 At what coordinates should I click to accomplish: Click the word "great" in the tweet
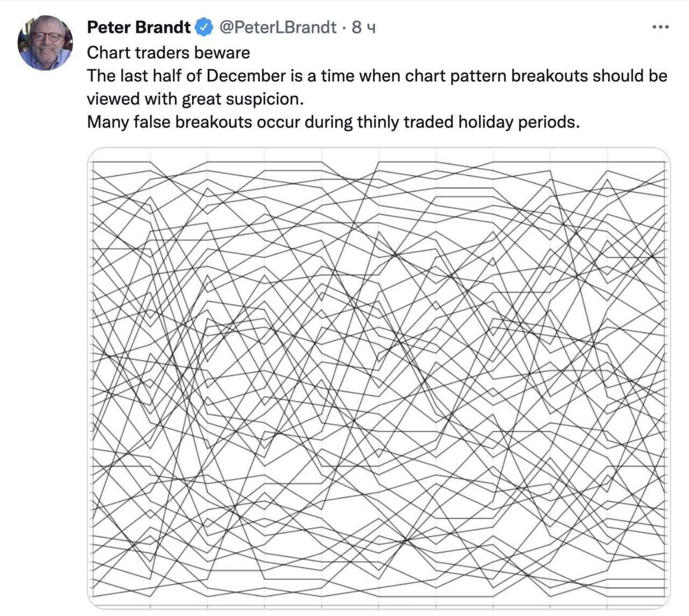tap(201, 99)
